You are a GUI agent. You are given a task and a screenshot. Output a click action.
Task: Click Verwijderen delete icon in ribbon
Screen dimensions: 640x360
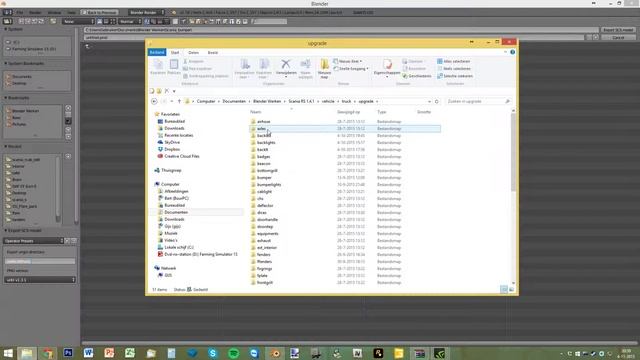tap(286, 64)
